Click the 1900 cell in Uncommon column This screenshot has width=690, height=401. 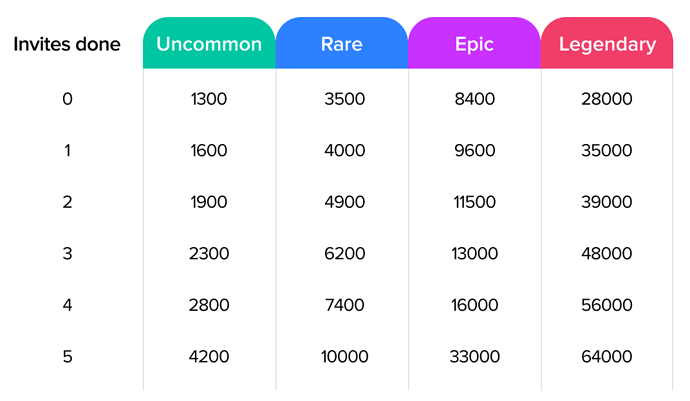pyautogui.click(x=209, y=202)
